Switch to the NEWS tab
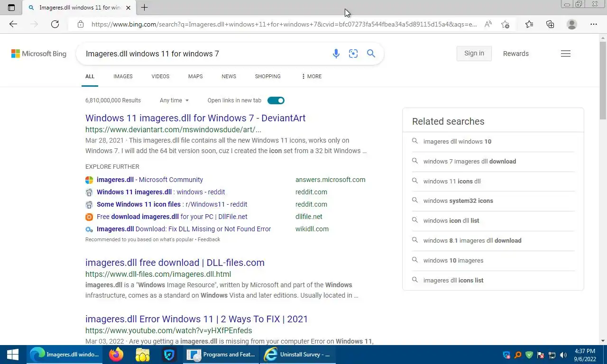607x364 pixels. click(229, 76)
